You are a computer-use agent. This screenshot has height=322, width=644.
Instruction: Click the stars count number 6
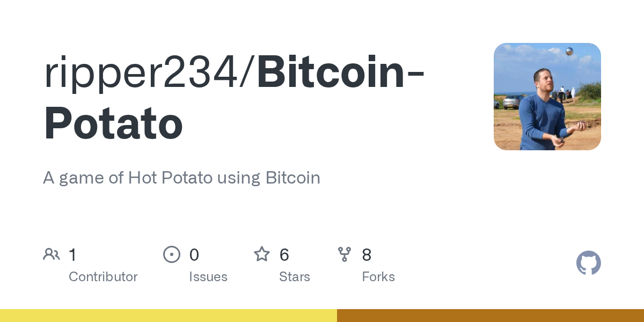284,255
